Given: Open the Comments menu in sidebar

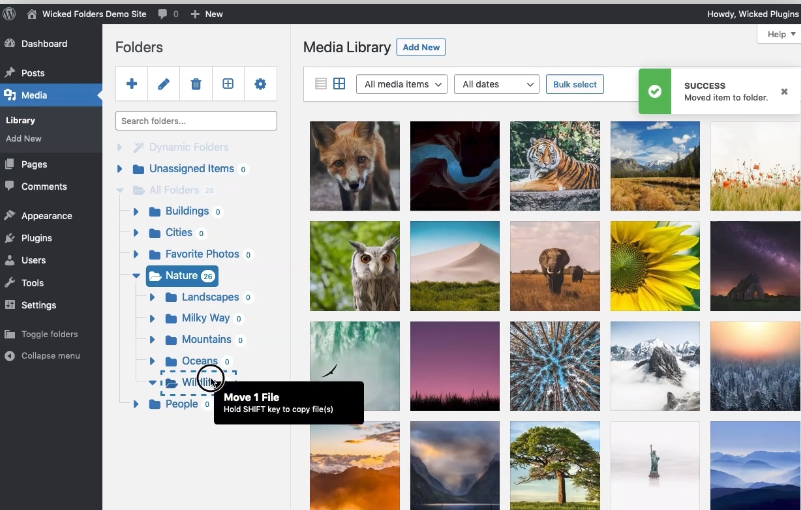Looking at the screenshot, I should point(44,187).
